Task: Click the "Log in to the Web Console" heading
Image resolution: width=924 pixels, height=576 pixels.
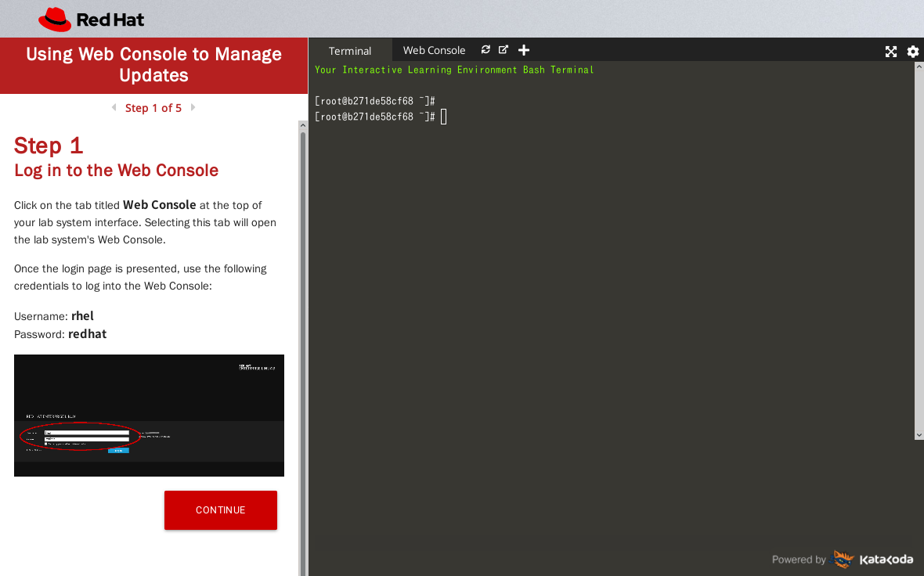Action: (116, 170)
